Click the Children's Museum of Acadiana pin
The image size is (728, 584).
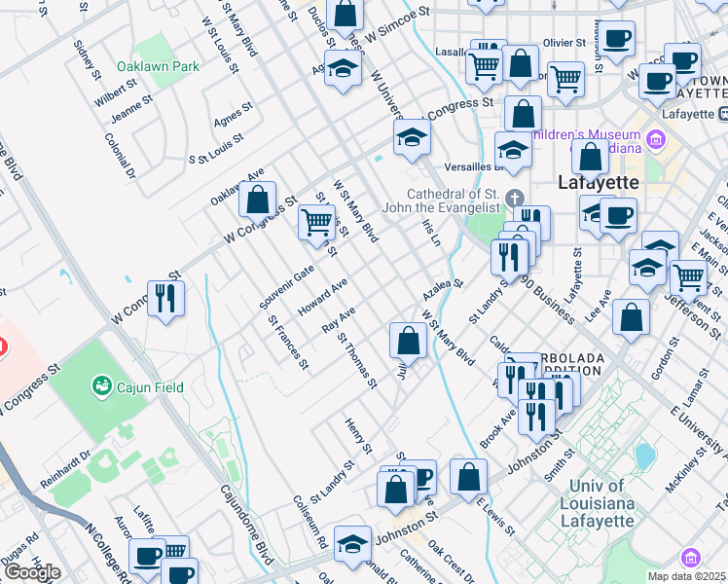tap(656, 139)
